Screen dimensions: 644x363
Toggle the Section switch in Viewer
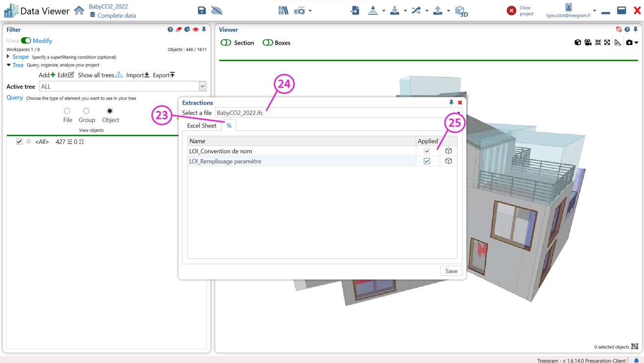click(x=226, y=43)
